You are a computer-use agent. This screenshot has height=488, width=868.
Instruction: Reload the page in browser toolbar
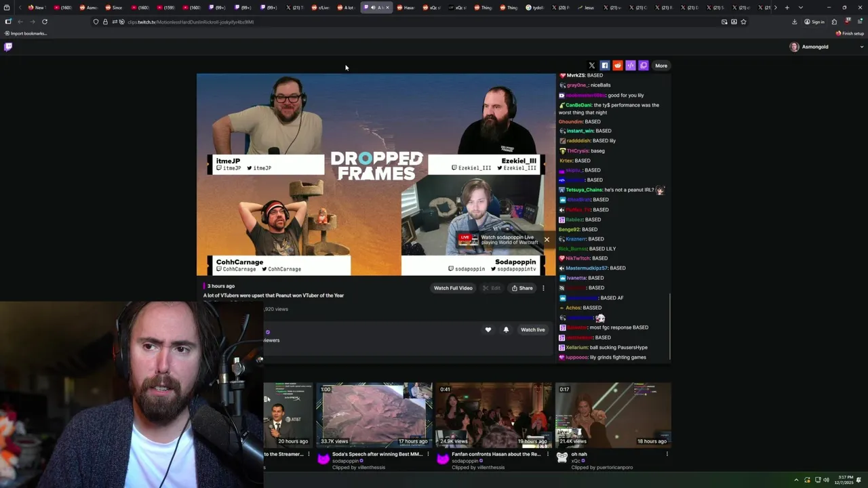pos(45,22)
